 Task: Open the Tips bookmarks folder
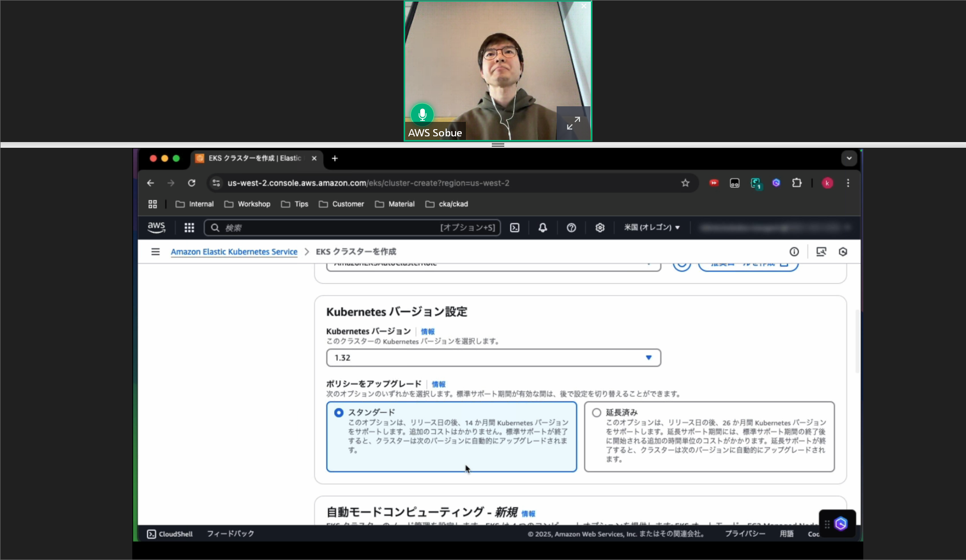tap(295, 204)
